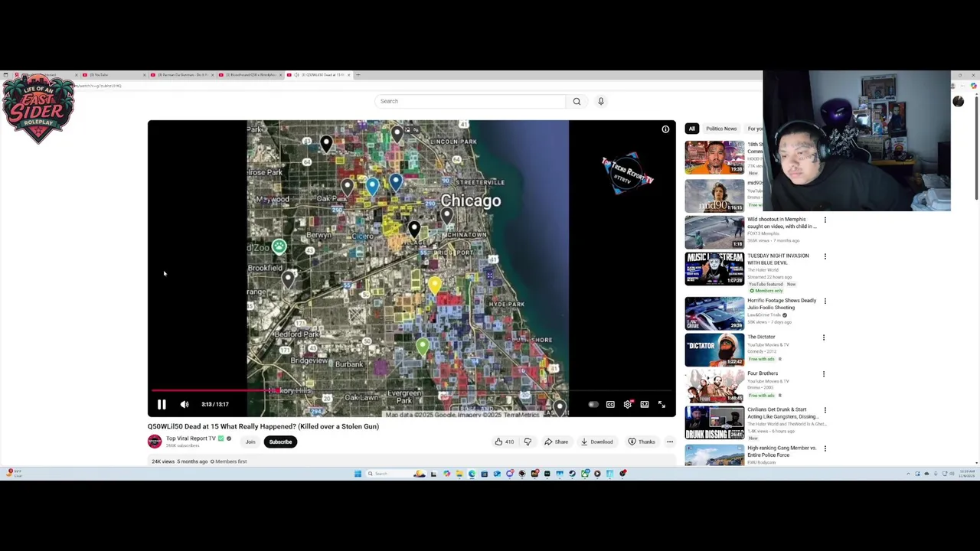Open File Explorer from taskbar
980x551 pixels.
tap(459, 474)
